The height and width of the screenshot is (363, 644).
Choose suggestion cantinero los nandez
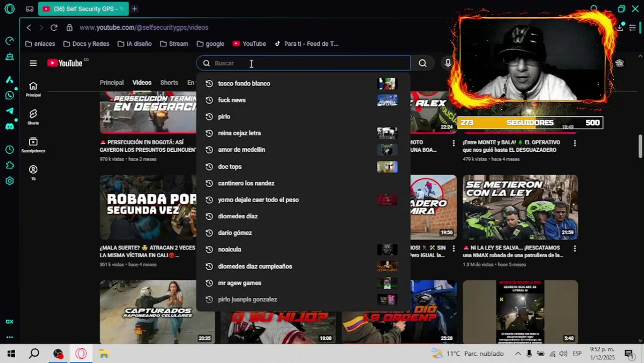(303, 183)
